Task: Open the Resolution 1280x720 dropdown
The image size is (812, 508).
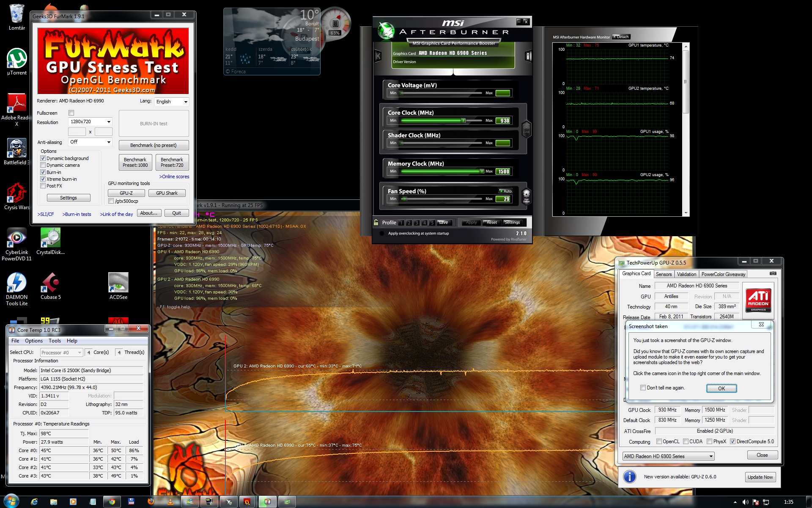Action: 90,122
